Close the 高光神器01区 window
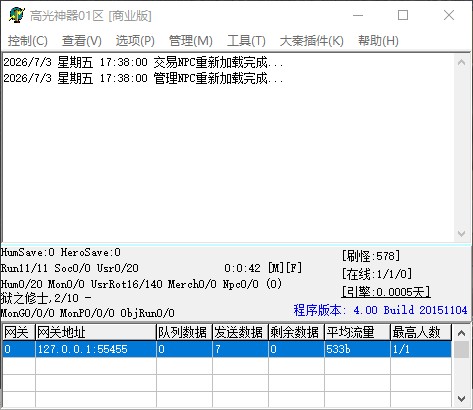This screenshot has height=410, width=473. [449, 15]
